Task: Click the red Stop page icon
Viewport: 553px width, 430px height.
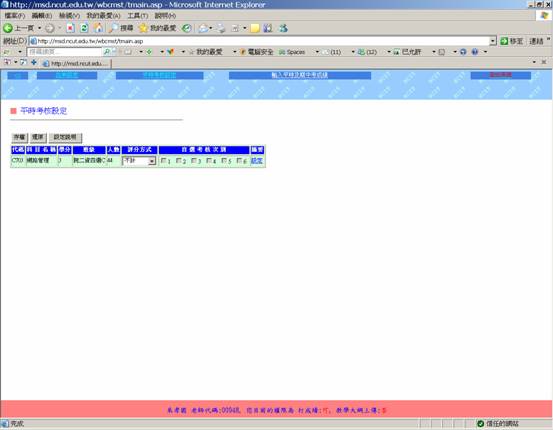Action: pyautogui.click(x=71, y=28)
